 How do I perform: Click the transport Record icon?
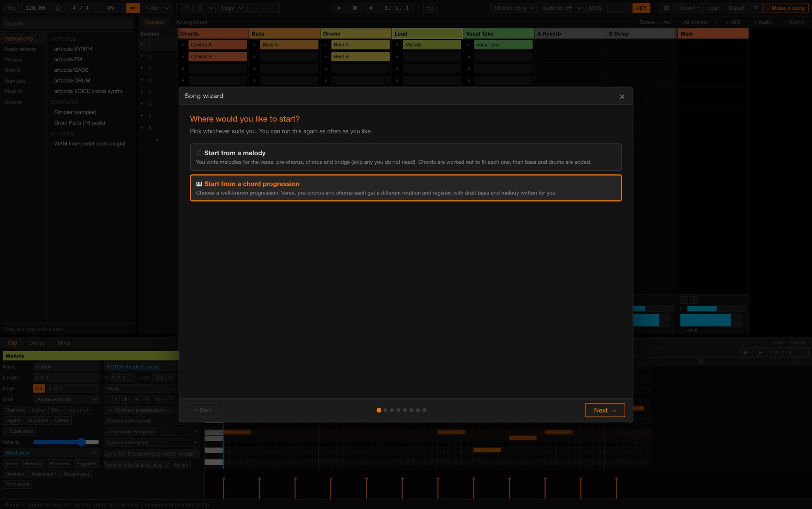point(371,8)
